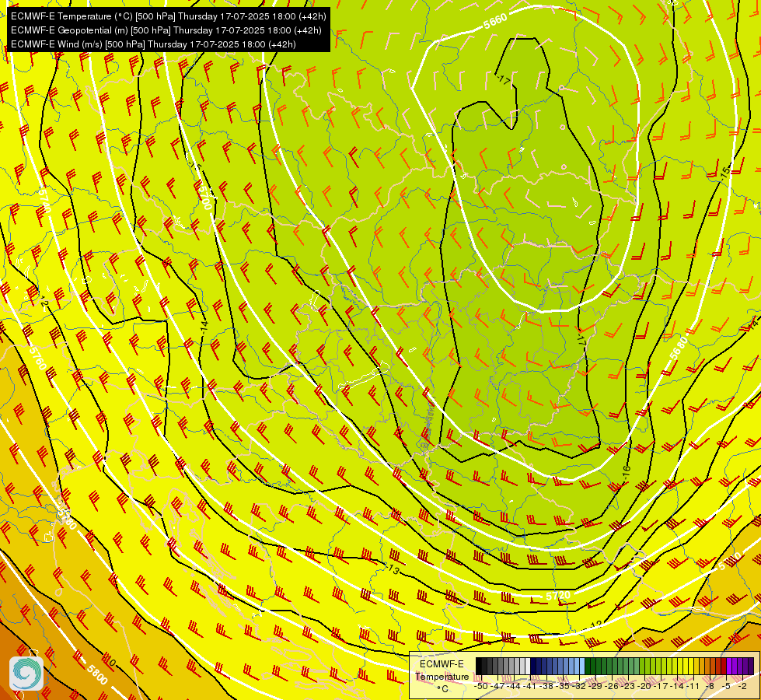
Task: Click the 5660 geopotential contour label
Action: click(495, 21)
